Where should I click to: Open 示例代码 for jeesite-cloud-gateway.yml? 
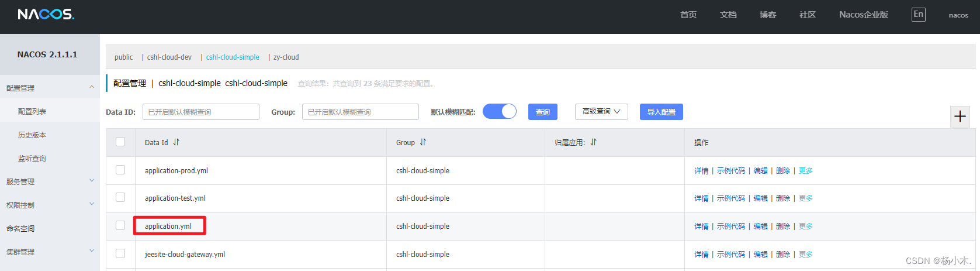coord(731,255)
